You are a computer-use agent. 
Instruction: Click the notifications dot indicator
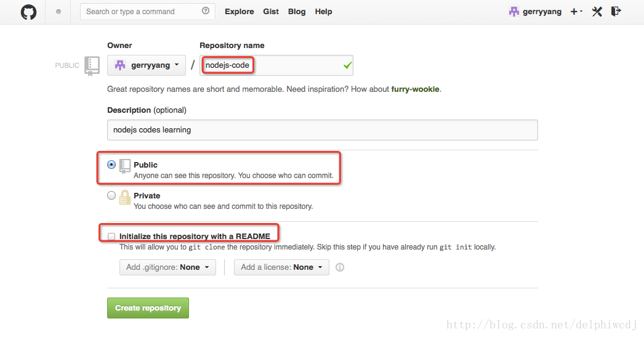[x=58, y=12]
